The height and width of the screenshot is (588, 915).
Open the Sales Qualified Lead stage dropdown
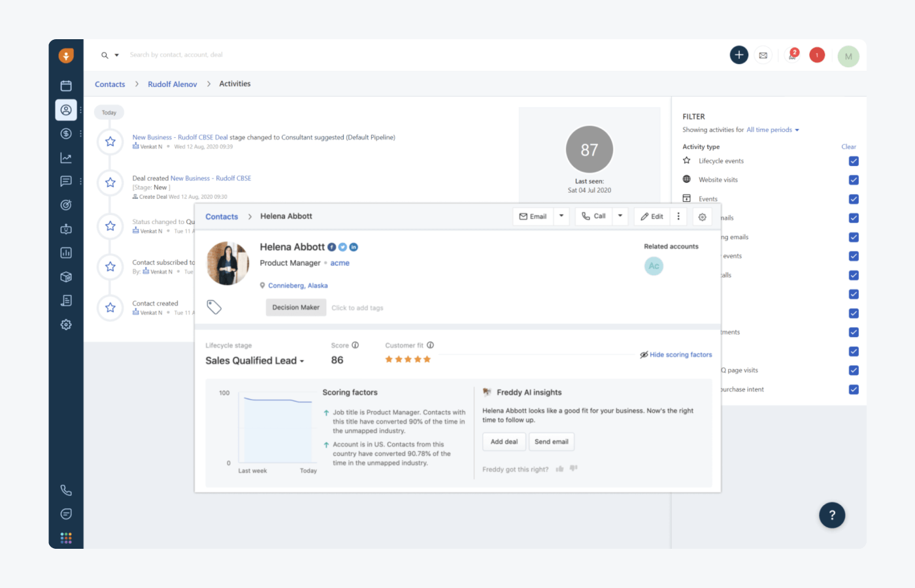point(301,361)
